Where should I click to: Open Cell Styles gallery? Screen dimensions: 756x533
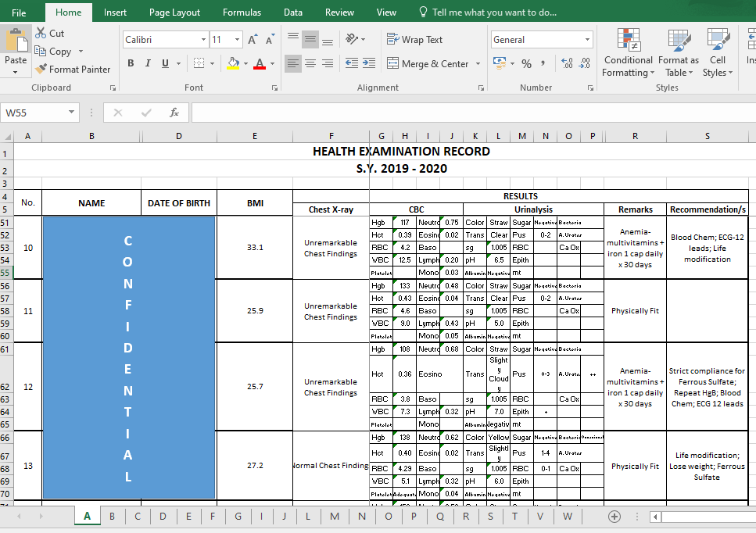[718, 52]
